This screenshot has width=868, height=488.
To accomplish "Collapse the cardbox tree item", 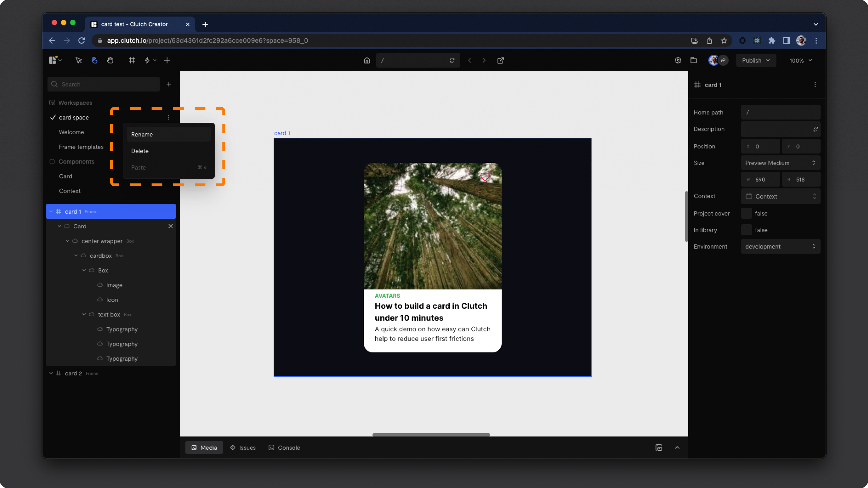I will [76, 256].
